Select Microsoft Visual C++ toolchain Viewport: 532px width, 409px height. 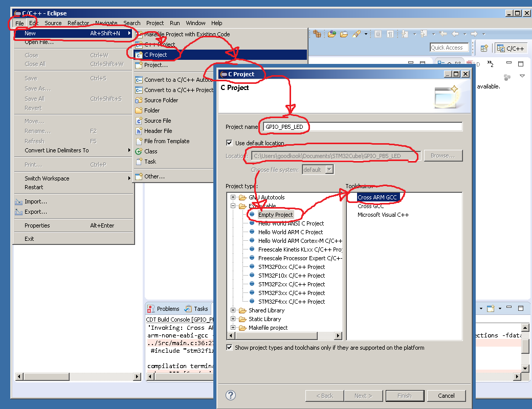[x=383, y=215]
